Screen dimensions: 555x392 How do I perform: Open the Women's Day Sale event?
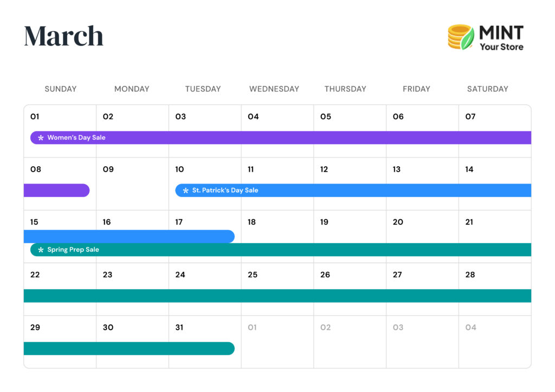coord(76,138)
